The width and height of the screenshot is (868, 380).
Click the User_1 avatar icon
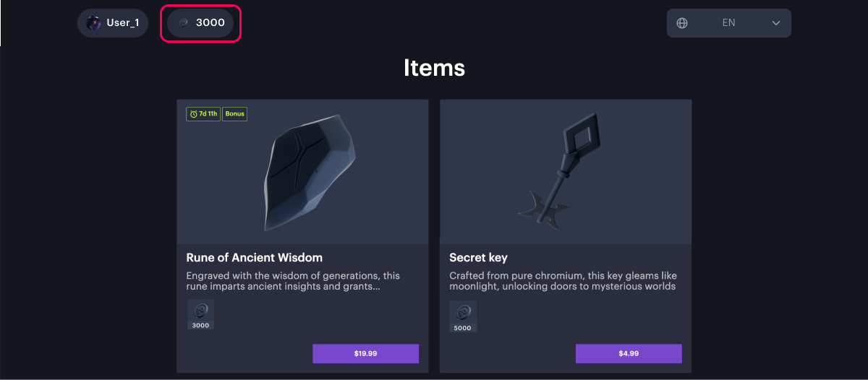(x=93, y=23)
